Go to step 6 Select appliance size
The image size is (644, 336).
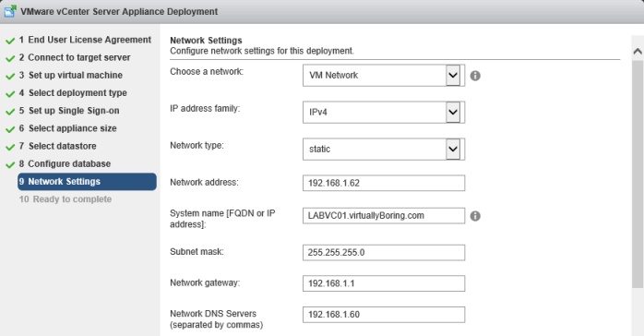(x=67, y=128)
